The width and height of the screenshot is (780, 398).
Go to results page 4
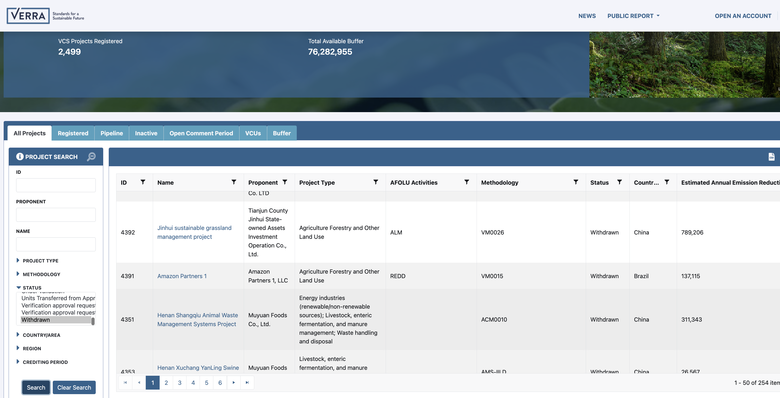click(193, 383)
